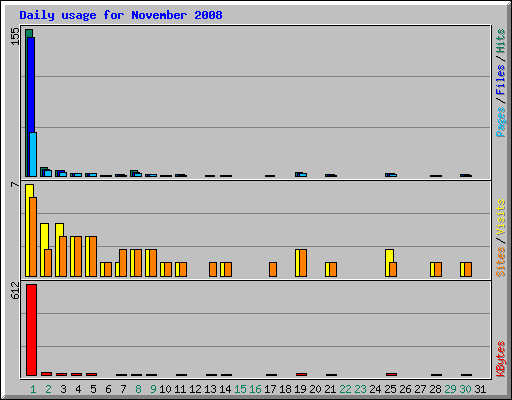The image size is (512, 400).
Task: Click day label 16 on x-axis
Action: pos(255,389)
